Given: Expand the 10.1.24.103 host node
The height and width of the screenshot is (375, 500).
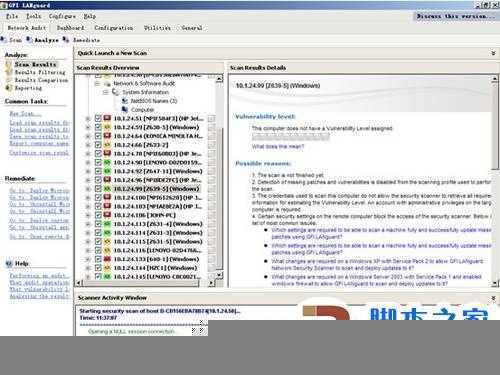Looking at the screenshot, I should [x=88, y=207].
